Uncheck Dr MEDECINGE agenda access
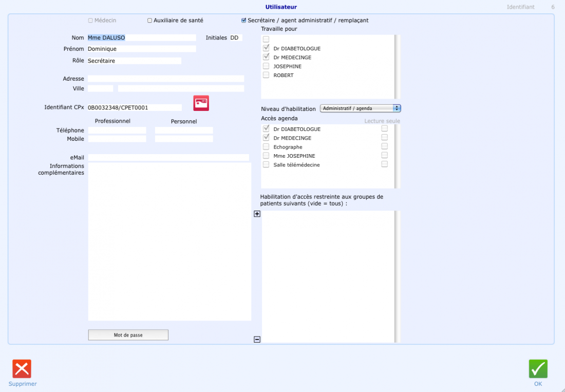The image size is (565, 392). coord(266,138)
